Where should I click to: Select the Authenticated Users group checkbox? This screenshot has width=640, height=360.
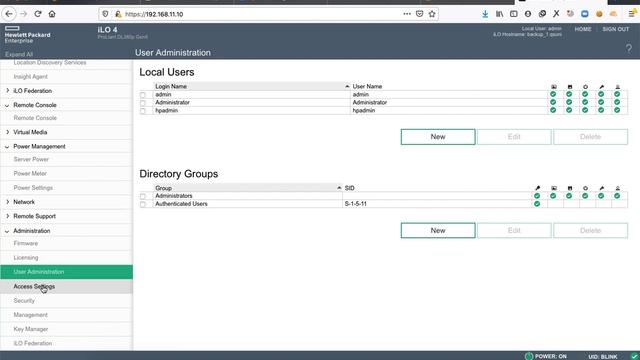142,204
